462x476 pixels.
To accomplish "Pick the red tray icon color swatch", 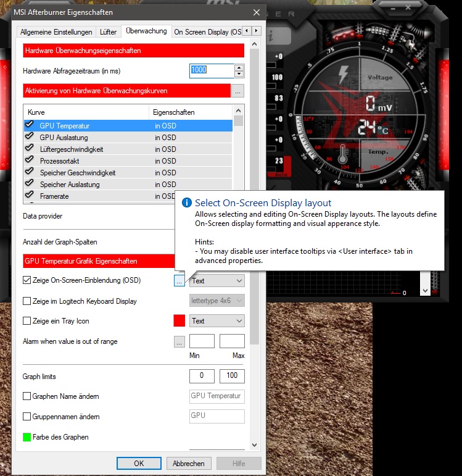I will tap(179, 321).
